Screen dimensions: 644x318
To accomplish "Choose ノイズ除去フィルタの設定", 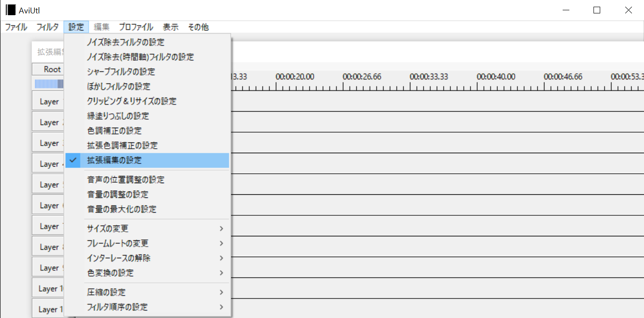I will pos(147,42).
